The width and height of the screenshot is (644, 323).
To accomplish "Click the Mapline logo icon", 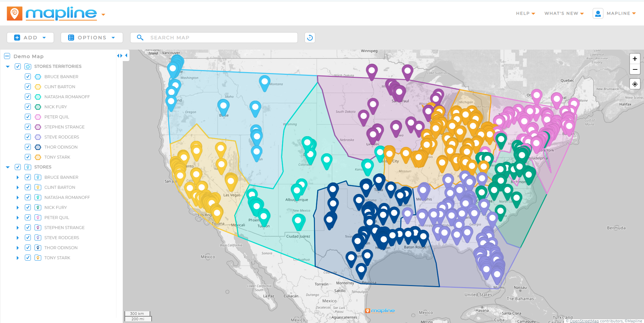I will pos(14,13).
